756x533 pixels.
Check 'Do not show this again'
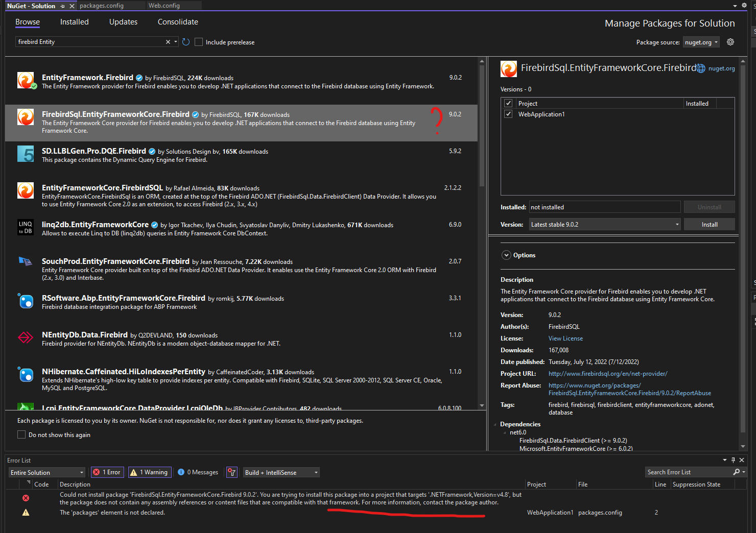click(21, 434)
